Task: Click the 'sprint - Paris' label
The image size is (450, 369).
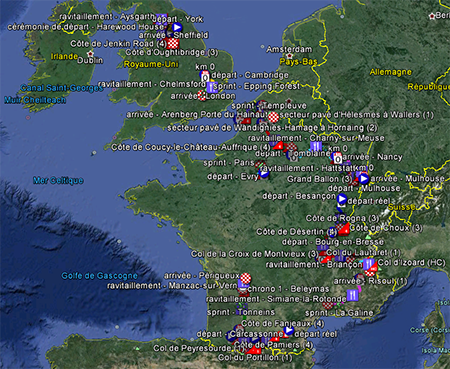Action: [x=229, y=163]
